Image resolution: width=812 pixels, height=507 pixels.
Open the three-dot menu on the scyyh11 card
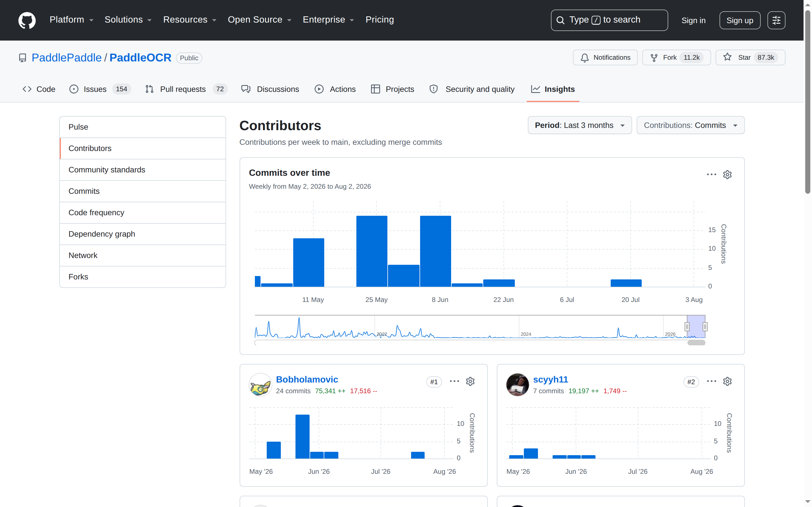711,382
